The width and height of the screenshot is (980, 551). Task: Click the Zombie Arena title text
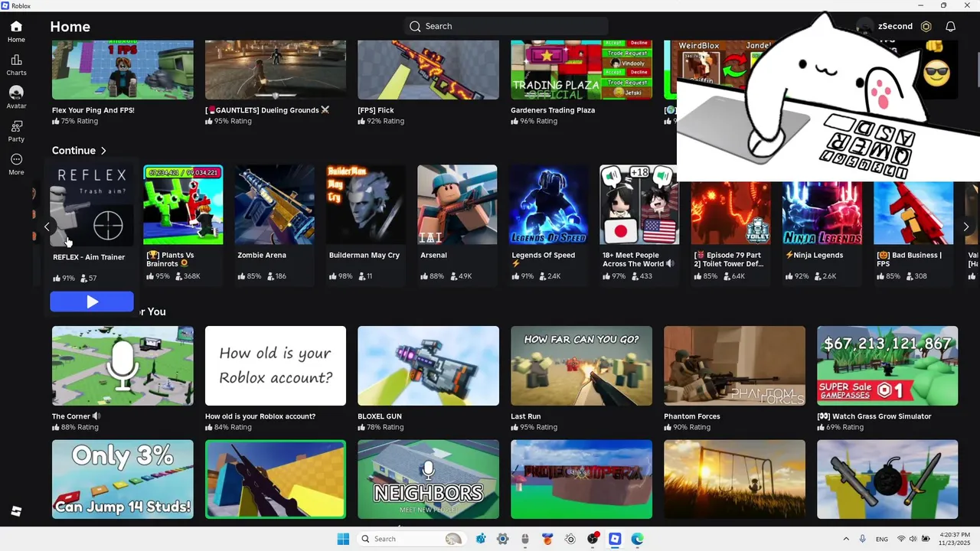(262, 255)
